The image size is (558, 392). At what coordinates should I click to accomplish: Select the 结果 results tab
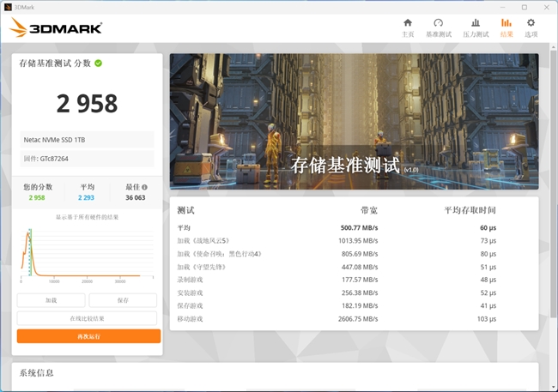[x=506, y=28]
